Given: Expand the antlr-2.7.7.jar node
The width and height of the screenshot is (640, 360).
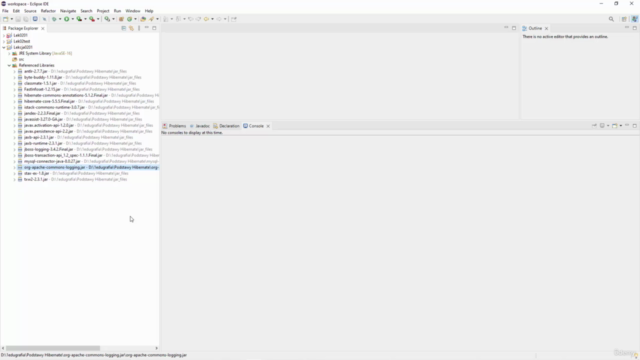Looking at the screenshot, I should [x=15, y=71].
